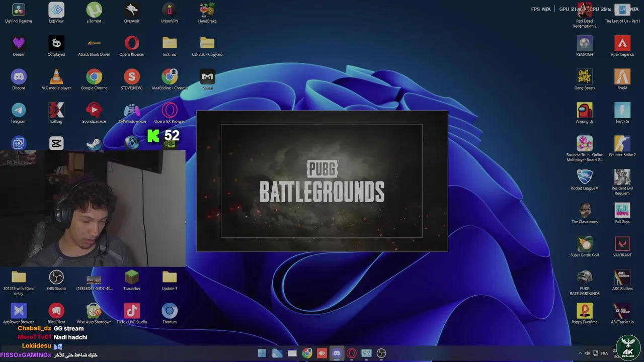Launch Fall Guys desktop icon
This screenshot has height=362, width=644.
(x=622, y=214)
